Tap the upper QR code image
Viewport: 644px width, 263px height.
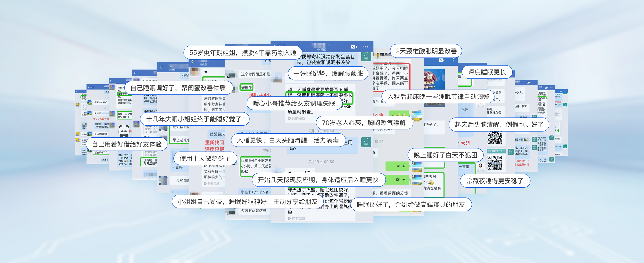(495, 138)
